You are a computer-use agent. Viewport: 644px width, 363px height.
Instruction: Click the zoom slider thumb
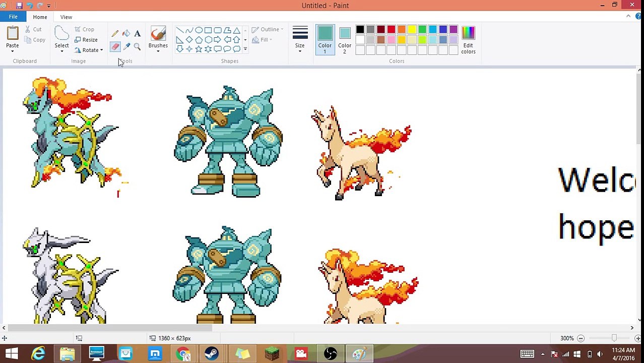(x=614, y=338)
